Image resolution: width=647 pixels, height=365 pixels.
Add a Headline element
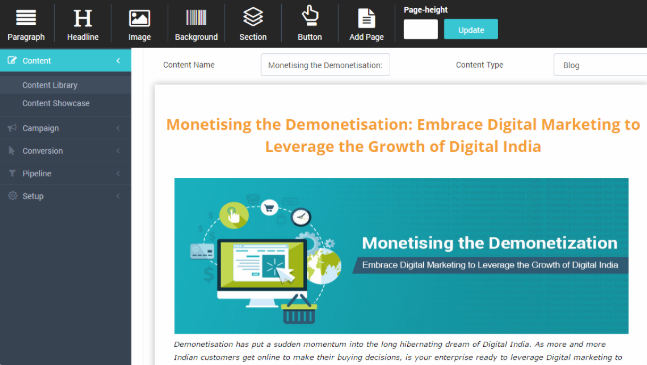(83, 24)
